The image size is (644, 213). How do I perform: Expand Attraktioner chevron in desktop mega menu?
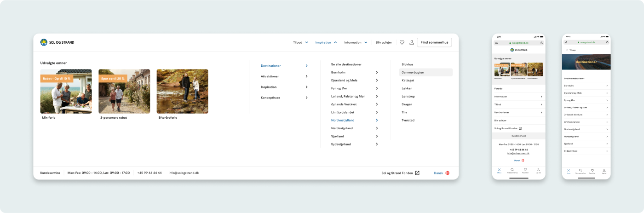[x=306, y=76]
